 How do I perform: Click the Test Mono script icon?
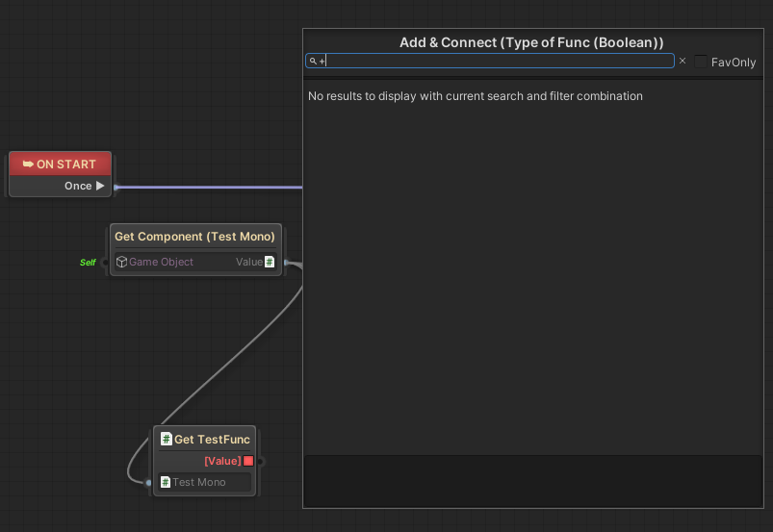point(166,482)
